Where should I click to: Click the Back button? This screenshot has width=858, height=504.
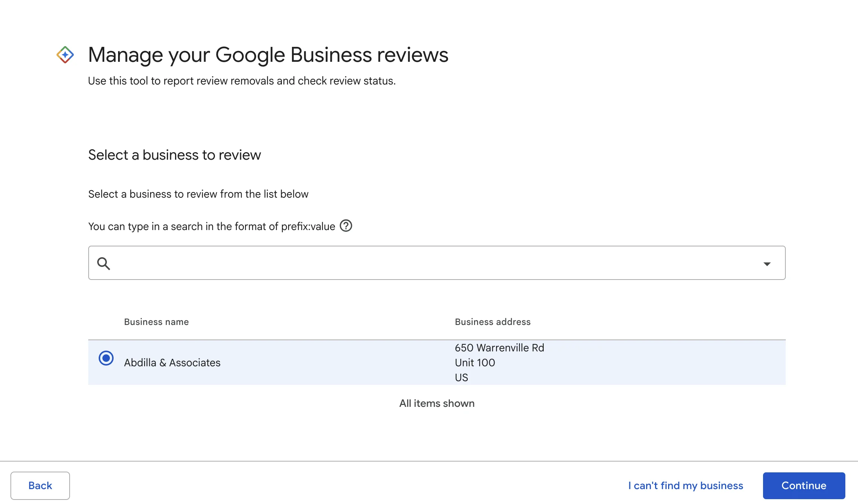tap(40, 485)
